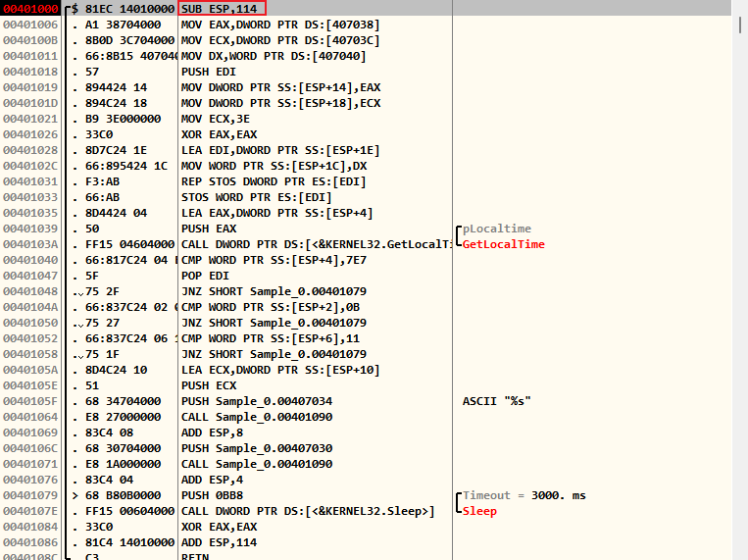Click the Timeout = 3000. ms comment
The height and width of the screenshot is (560, 748).
click(x=524, y=495)
